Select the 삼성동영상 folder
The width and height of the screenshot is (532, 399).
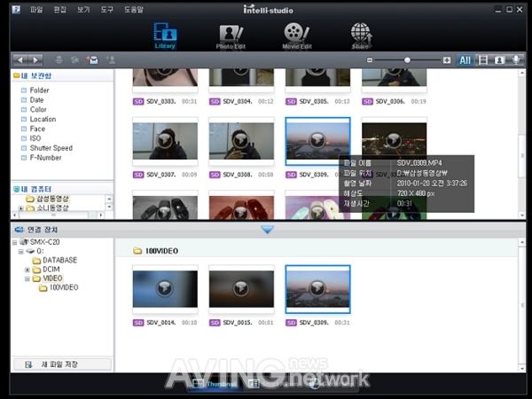click(52, 199)
